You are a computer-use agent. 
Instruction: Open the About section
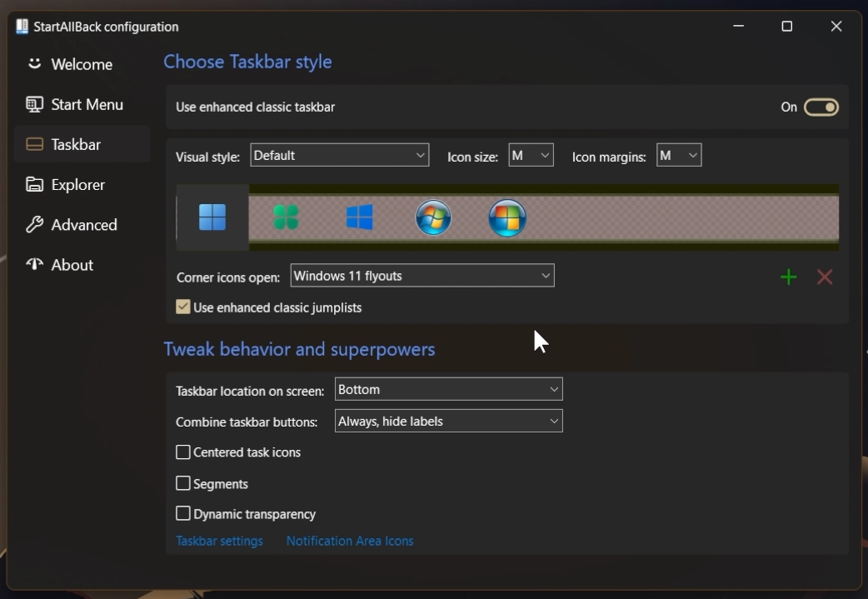71,264
